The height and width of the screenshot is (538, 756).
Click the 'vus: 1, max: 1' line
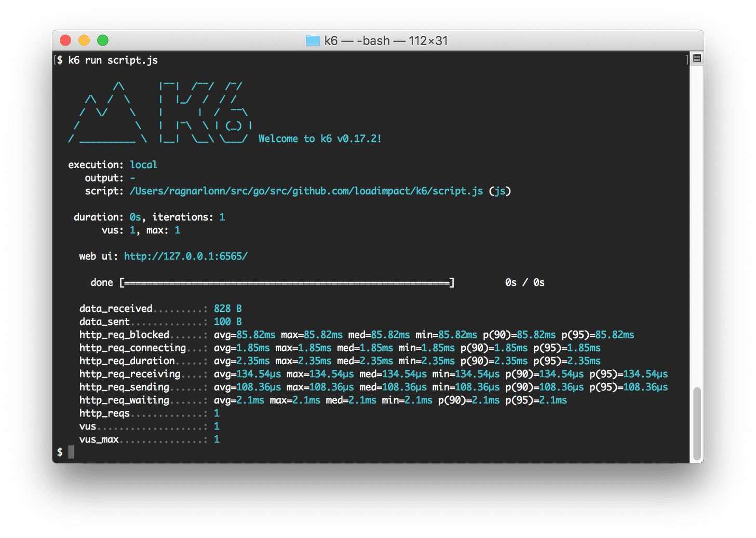click(141, 230)
